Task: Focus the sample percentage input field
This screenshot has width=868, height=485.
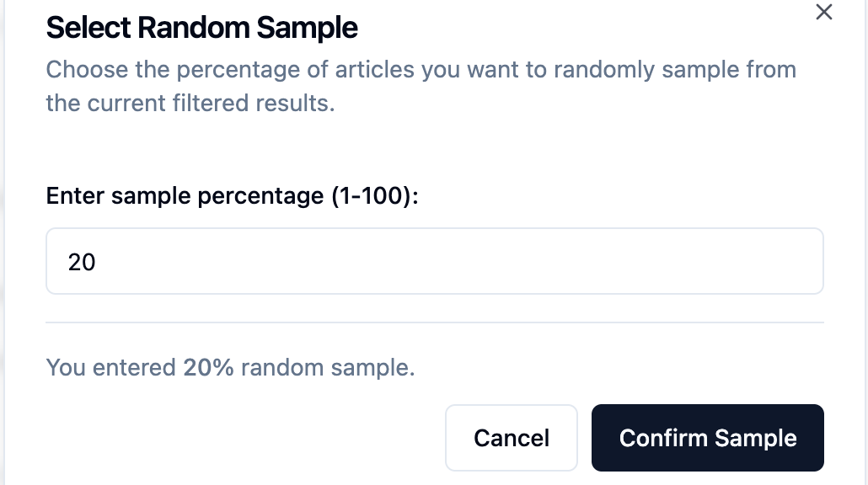Action: [434, 262]
